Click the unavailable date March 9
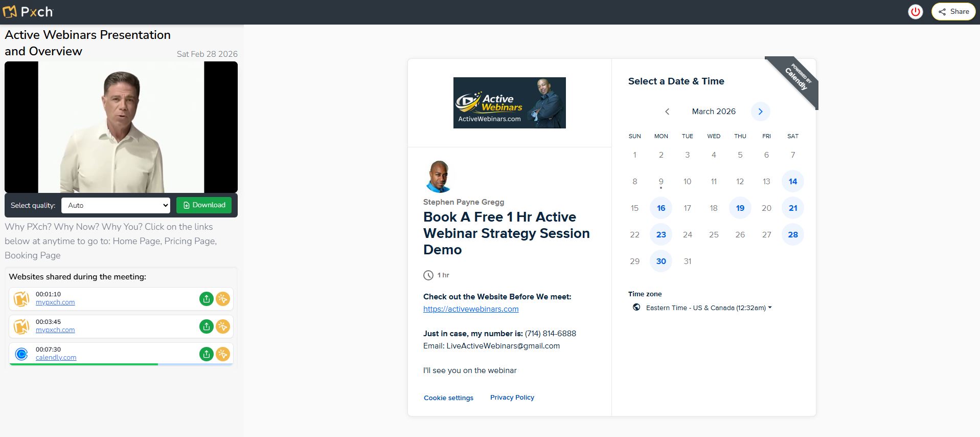Image resolution: width=980 pixels, height=437 pixels. click(661, 181)
